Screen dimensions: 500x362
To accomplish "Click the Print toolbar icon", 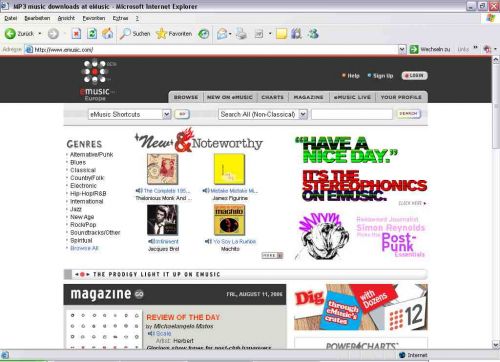I will 241,34.
